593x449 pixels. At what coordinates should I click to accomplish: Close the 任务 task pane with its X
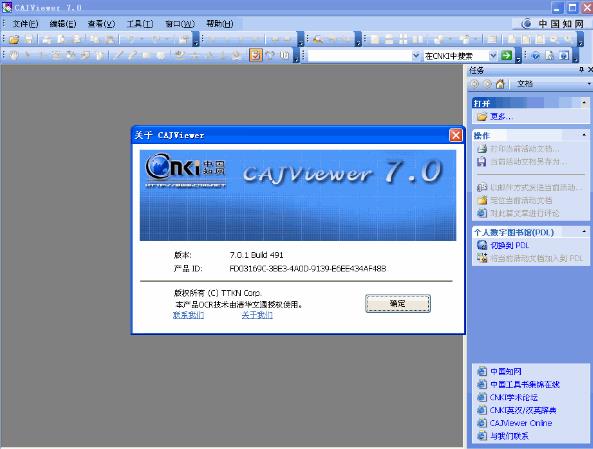coord(590,70)
